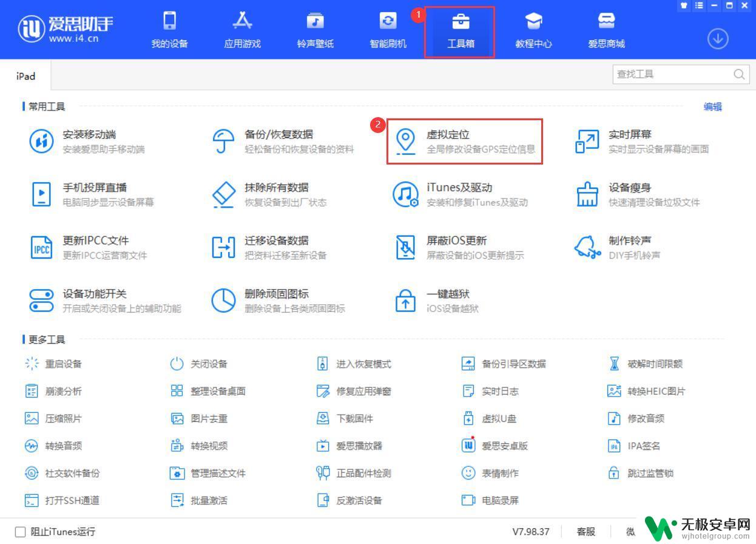Open 抹除所有数据 tool
Viewport: 756px width, 544px height.
point(269,194)
